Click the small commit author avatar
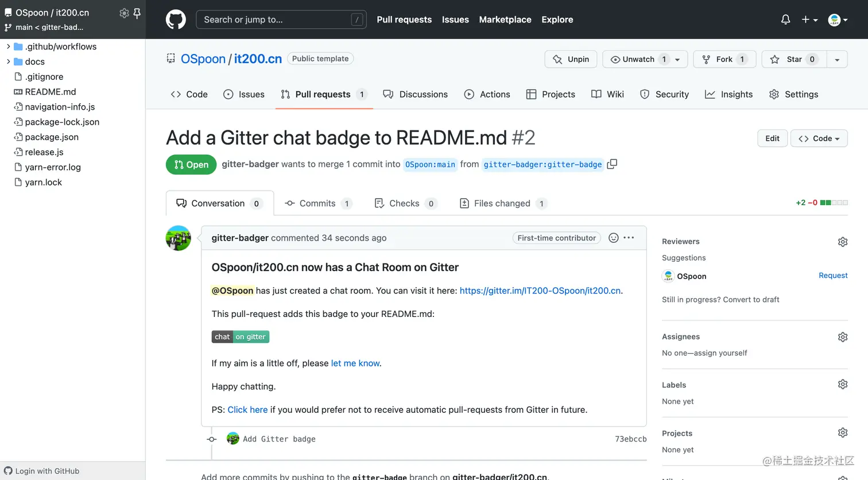The width and height of the screenshot is (868, 480). coord(232,439)
